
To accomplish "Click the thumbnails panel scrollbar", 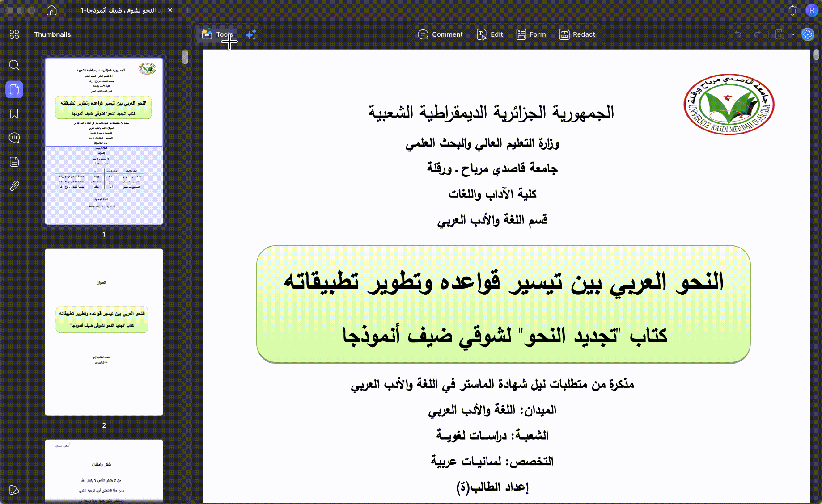I will point(185,57).
